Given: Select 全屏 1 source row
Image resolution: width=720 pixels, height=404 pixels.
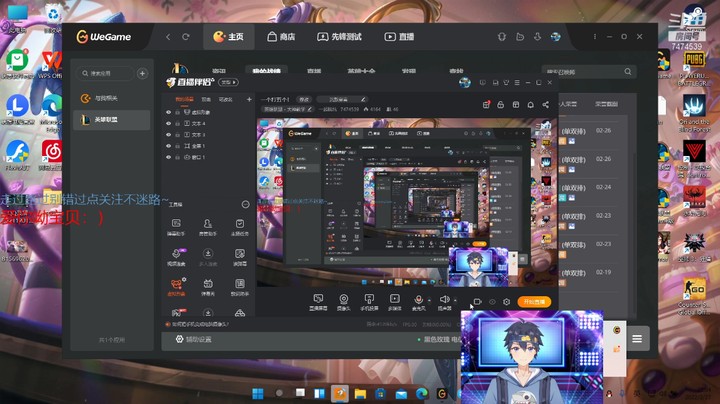Looking at the screenshot, I should tap(208, 146).
